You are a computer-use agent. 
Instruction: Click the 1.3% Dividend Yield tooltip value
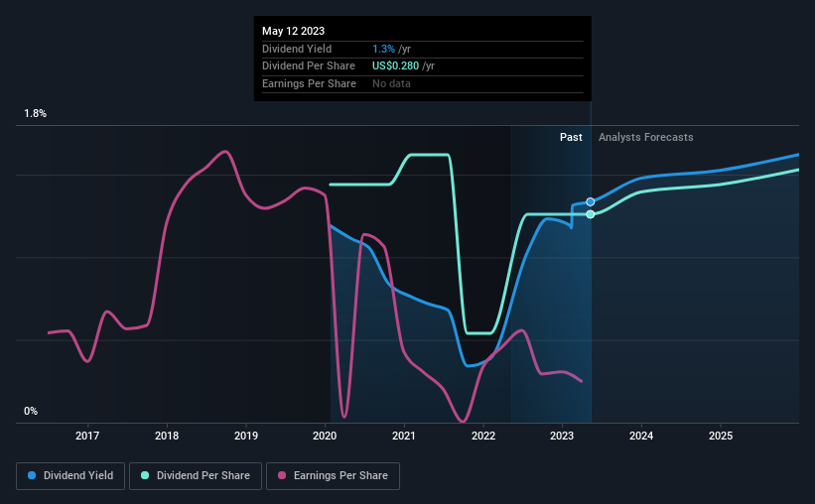[383, 49]
